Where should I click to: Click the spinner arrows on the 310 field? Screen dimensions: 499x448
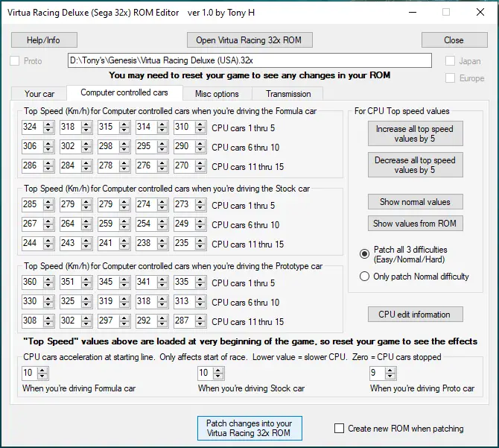[200, 127]
